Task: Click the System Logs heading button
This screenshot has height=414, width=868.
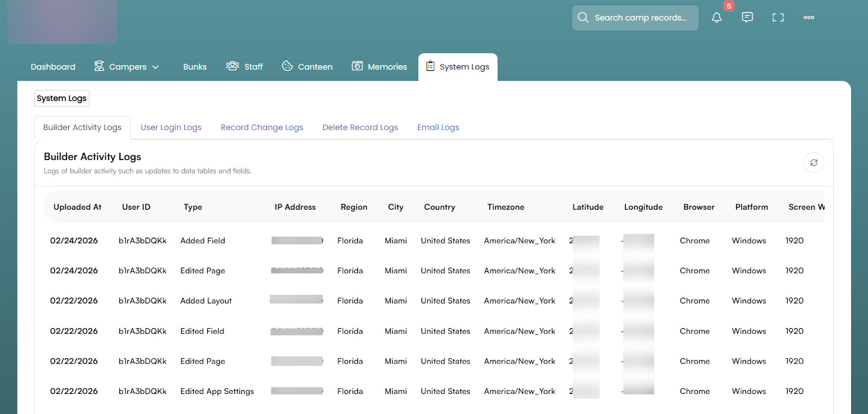Action: [61, 98]
